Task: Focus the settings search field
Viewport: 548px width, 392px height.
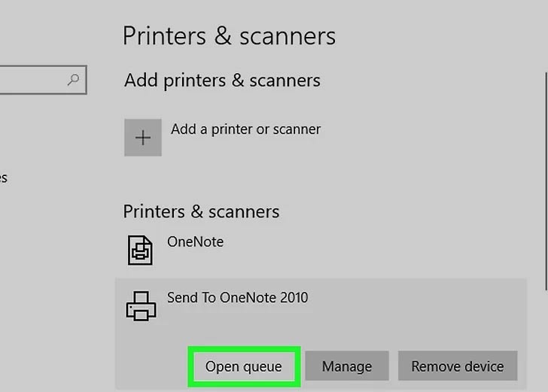Action: click(x=34, y=80)
